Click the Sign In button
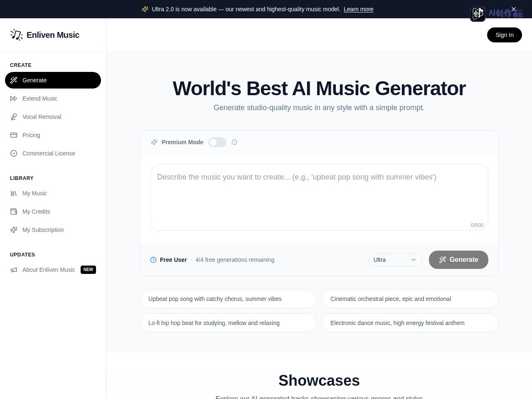 coord(505,35)
